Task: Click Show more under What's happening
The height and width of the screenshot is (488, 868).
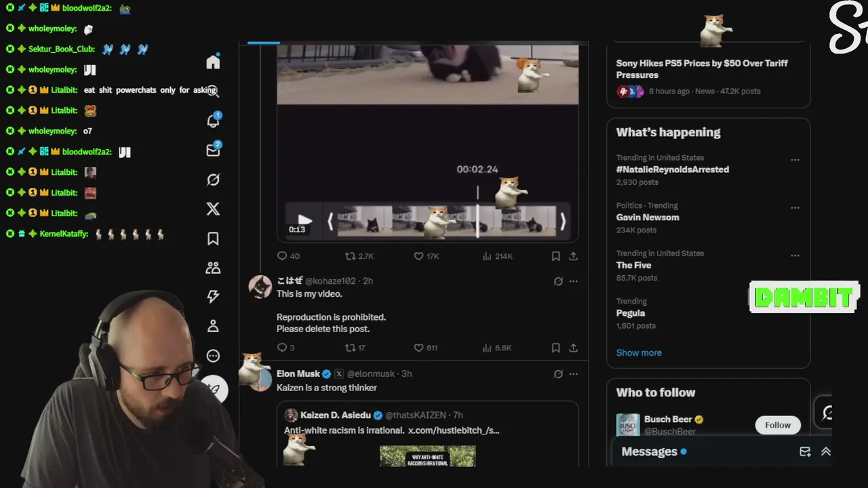Action: 639,352
